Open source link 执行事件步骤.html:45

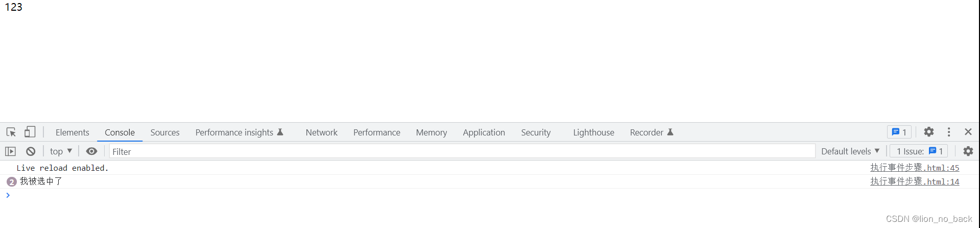click(x=915, y=168)
